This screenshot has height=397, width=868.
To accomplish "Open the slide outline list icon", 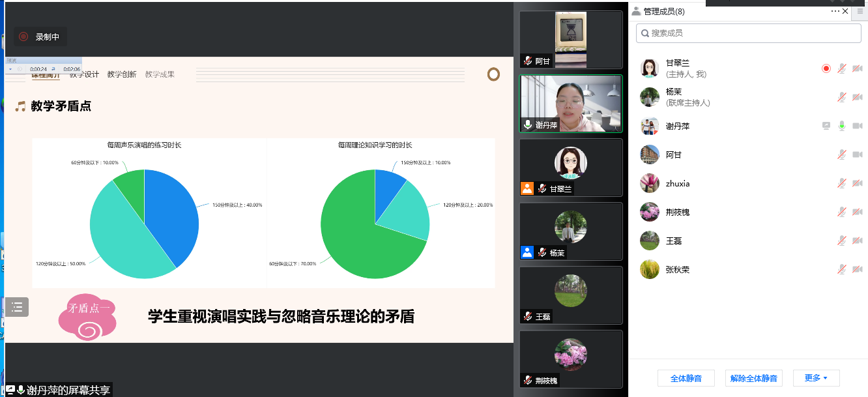I will 17,306.
